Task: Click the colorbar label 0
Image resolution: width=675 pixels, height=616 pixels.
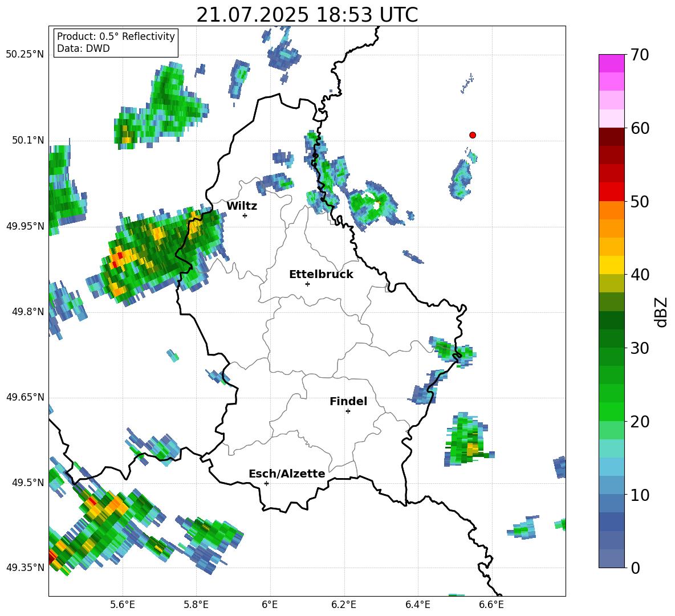Action: (635, 568)
